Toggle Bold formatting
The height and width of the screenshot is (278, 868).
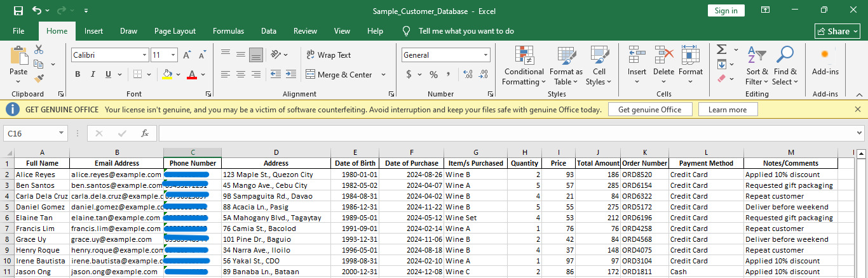[x=78, y=74]
